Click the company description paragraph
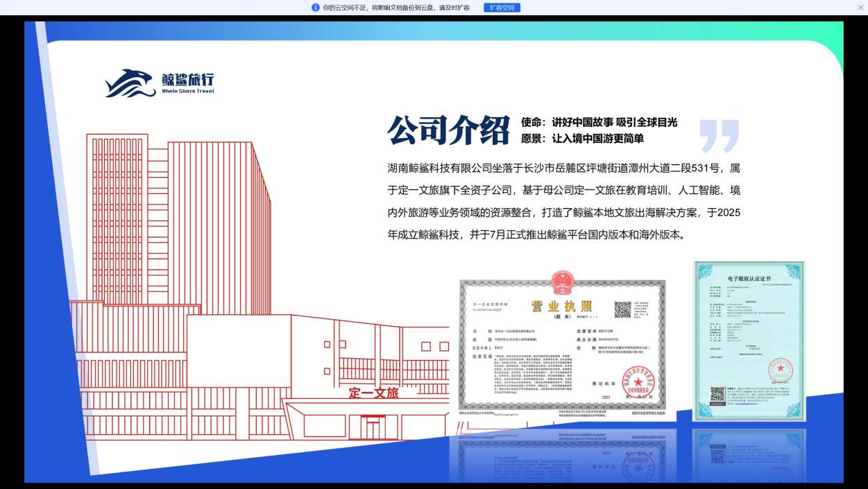Viewport: 868px width, 489px height. 563,201
